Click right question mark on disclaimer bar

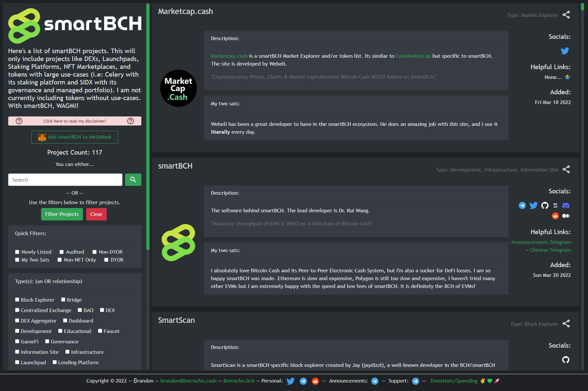[131, 121]
